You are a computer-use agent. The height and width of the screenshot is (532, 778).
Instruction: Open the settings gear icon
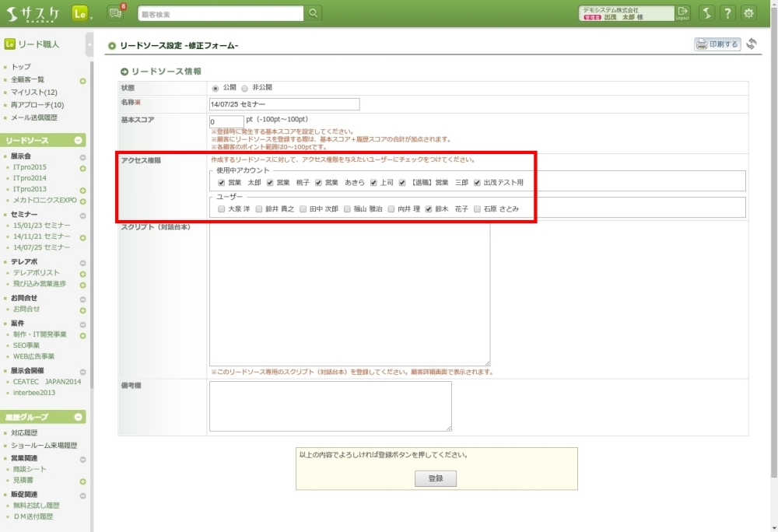748,13
